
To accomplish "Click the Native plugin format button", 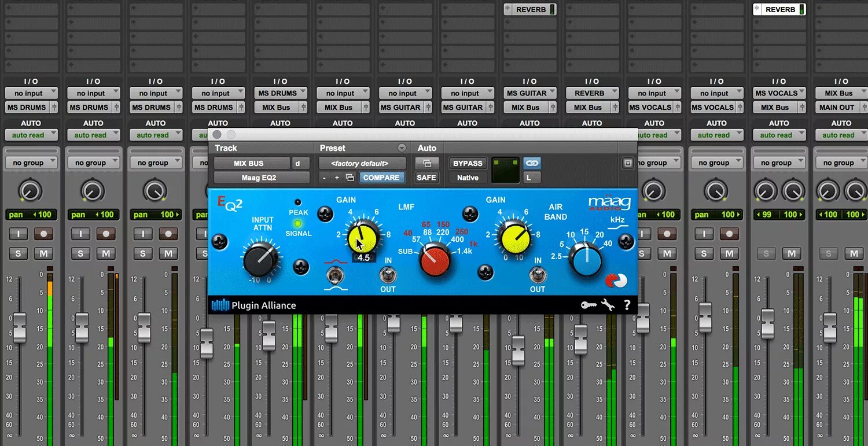I will point(468,178).
